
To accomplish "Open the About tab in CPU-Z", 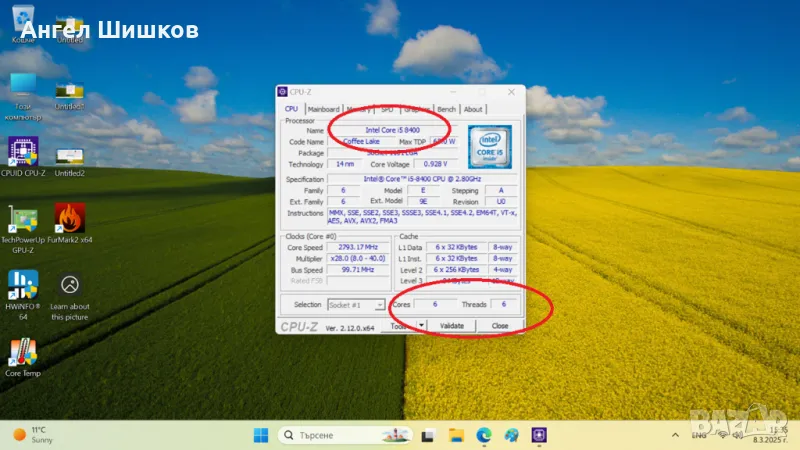I will [x=473, y=110].
